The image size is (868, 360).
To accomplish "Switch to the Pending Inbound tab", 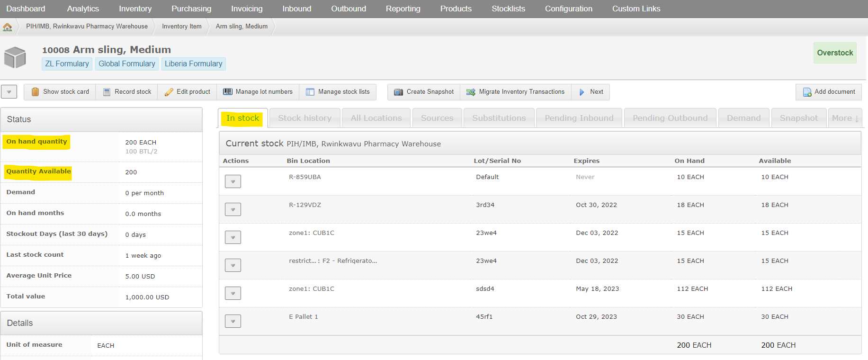I will (x=579, y=118).
